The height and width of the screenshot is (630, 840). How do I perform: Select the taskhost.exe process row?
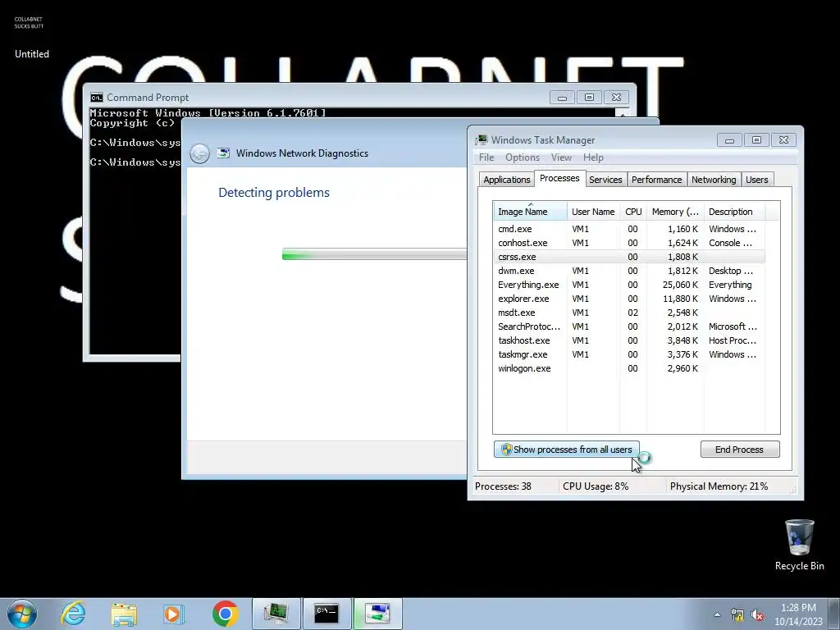629,340
